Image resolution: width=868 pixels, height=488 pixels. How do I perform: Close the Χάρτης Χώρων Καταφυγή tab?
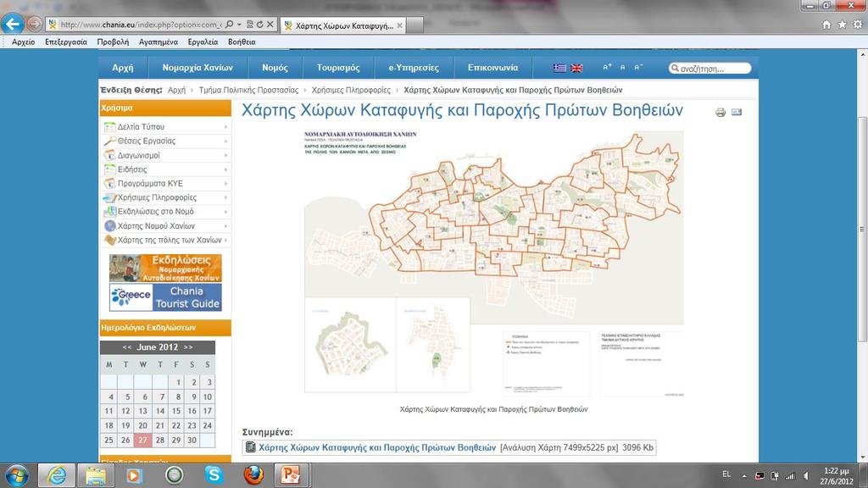coord(400,25)
